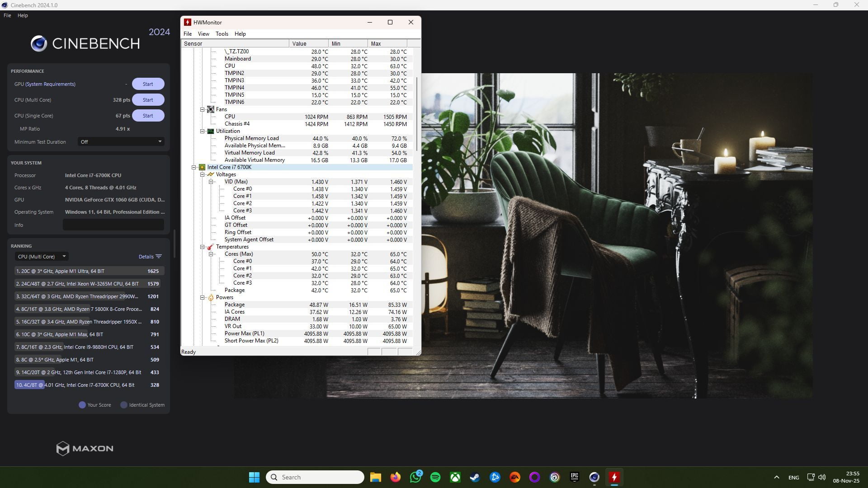Click the Windows Start button

pos(254,477)
